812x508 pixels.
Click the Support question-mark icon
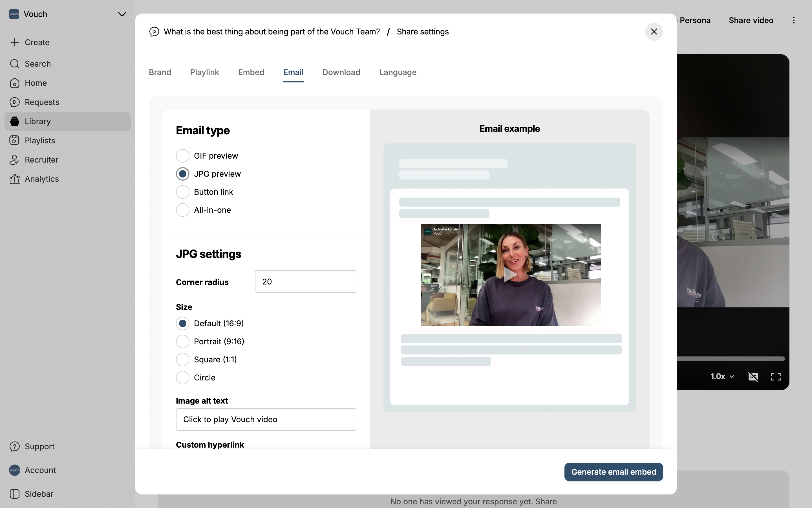pos(14,446)
